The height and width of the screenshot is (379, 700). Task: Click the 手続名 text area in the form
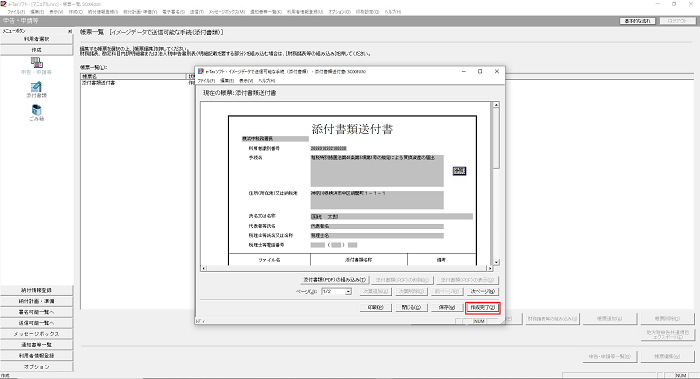click(377, 171)
